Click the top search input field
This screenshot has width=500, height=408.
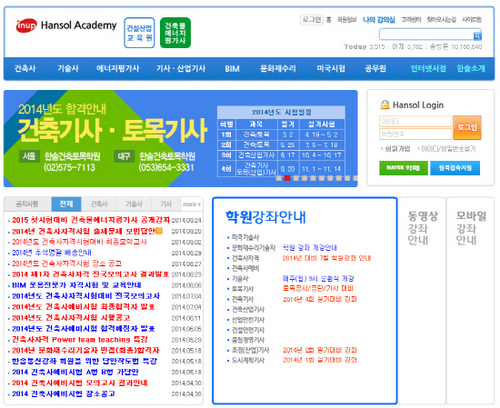pyautogui.click(x=426, y=34)
